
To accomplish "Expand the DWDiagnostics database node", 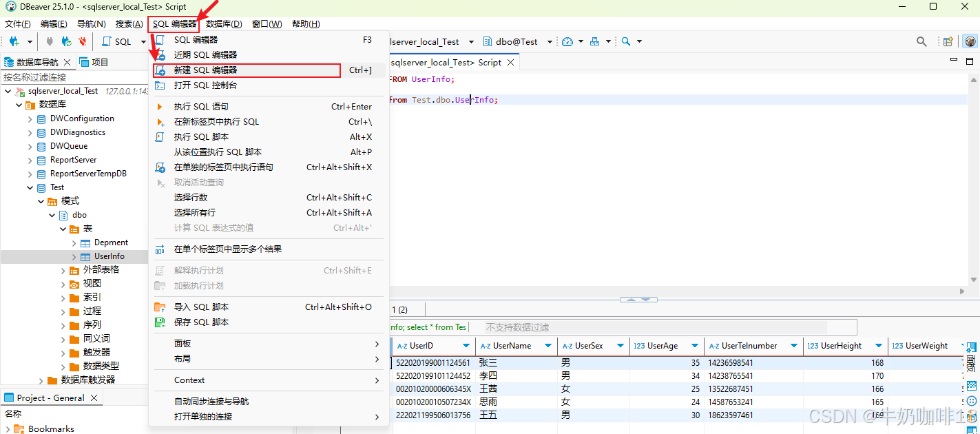I will point(30,132).
